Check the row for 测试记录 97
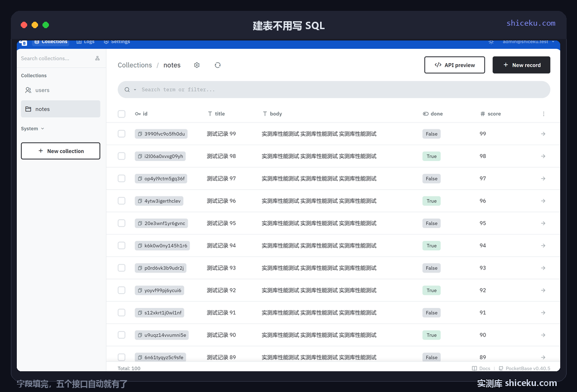 pos(122,179)
